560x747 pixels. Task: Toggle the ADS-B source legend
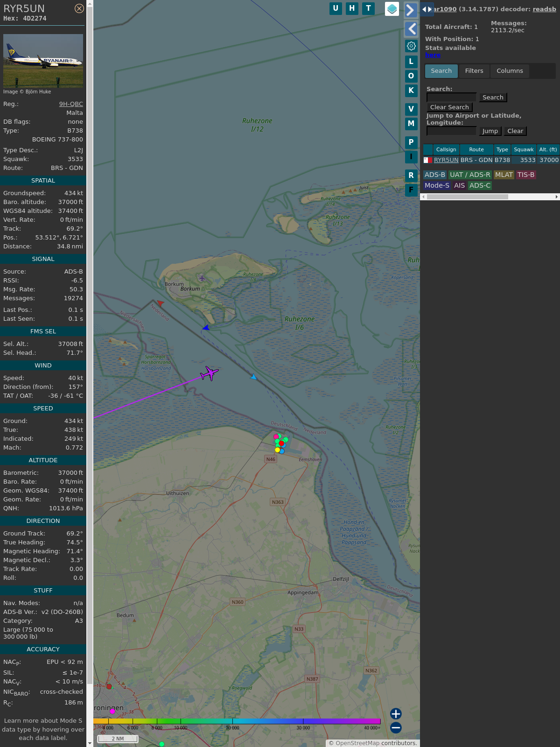point(435,175)
